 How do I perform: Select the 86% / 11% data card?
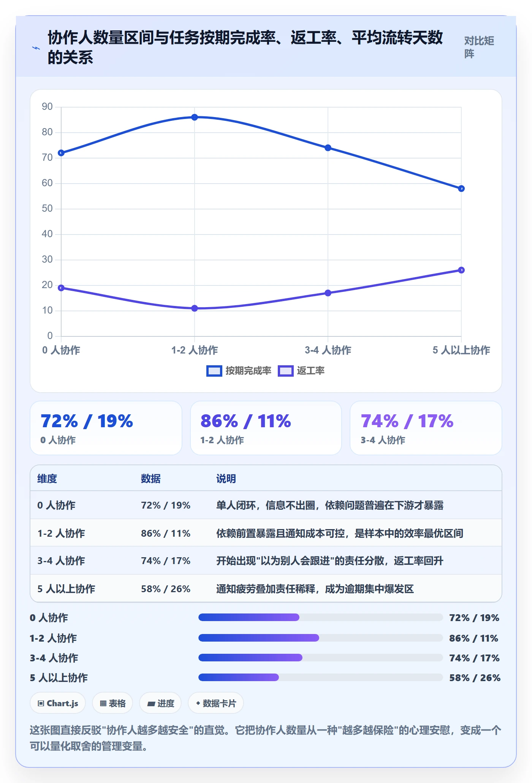[x=266, y=428]
